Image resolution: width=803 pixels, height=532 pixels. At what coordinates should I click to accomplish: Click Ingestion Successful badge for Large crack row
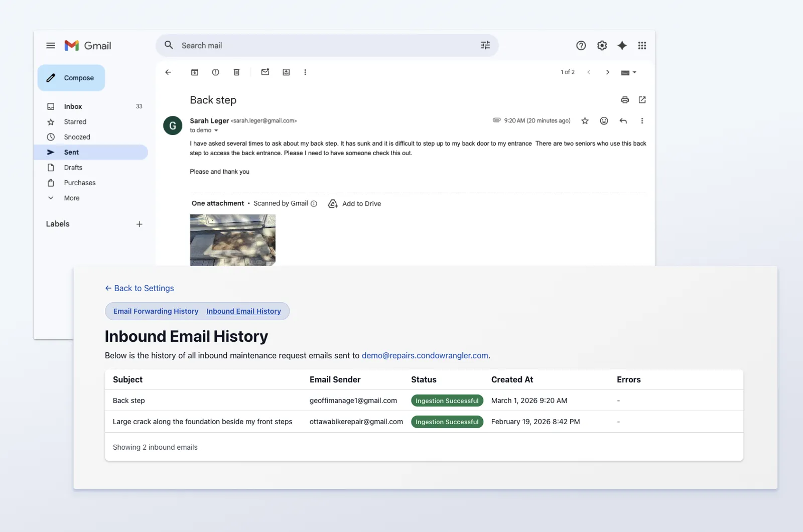click(447, 422)
